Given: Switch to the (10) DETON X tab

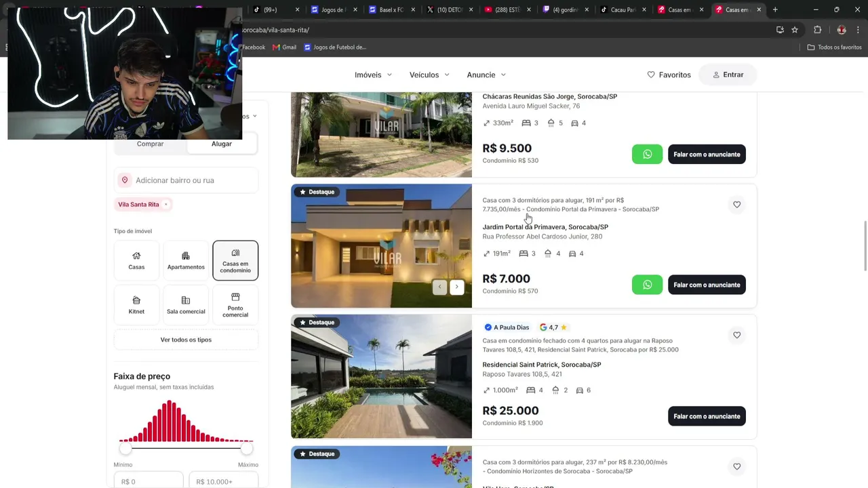Looking at the screenshot, I should point(450,9).
